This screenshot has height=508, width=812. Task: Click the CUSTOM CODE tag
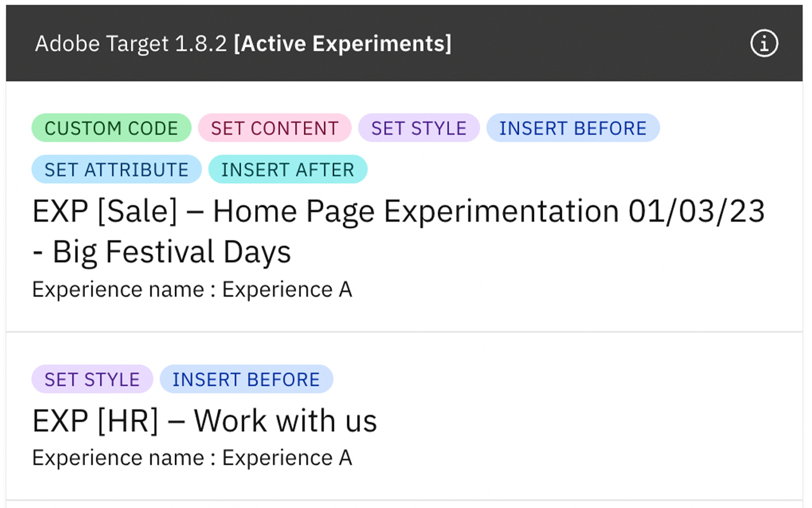tap(111, 128)
